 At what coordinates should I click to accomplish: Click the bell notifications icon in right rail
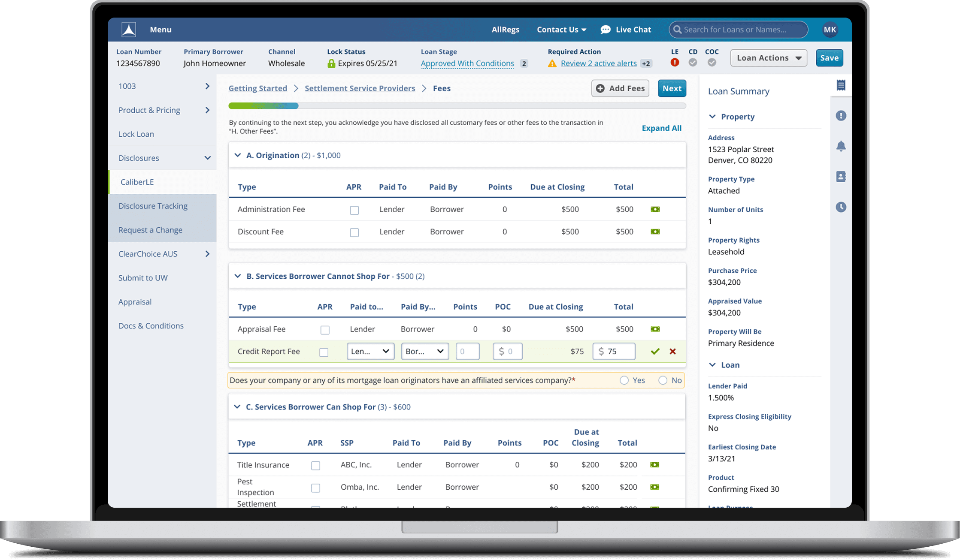click(841, 146)
